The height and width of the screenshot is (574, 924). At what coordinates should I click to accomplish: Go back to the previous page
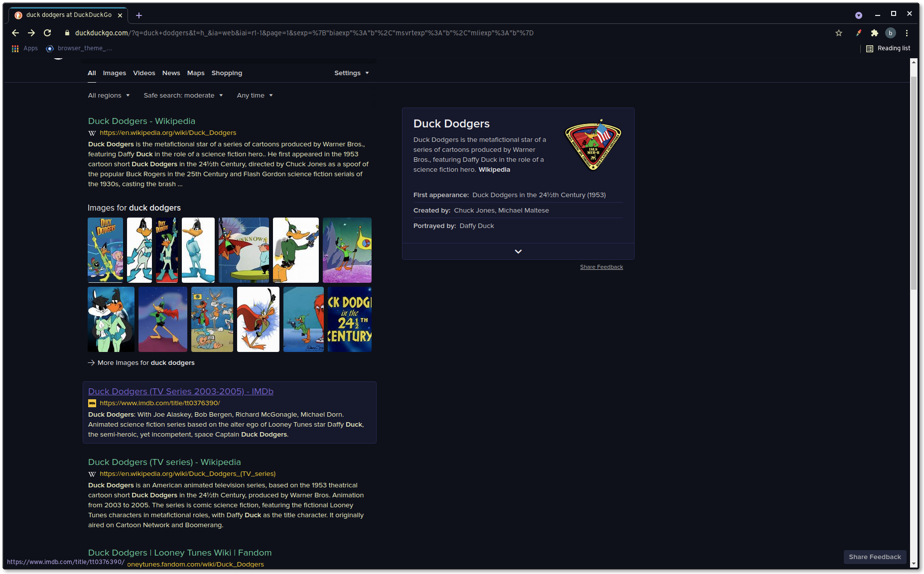pyautogui.click(x=15, y=33)
